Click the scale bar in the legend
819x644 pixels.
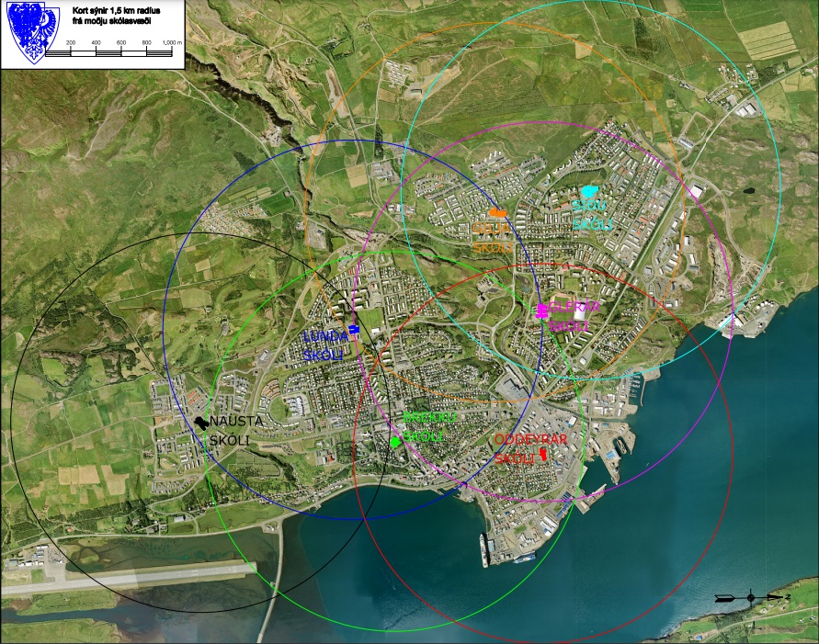coord(108,52)
